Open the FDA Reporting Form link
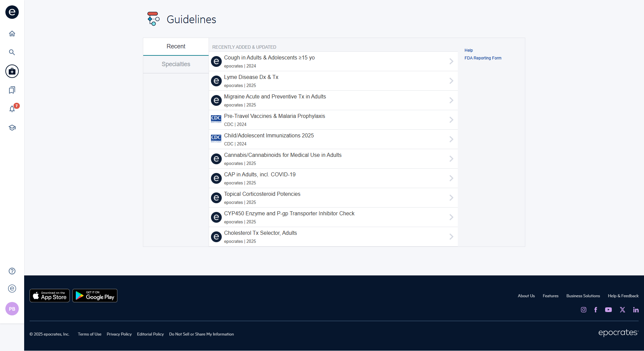The image size is (644, 351). 483,58
